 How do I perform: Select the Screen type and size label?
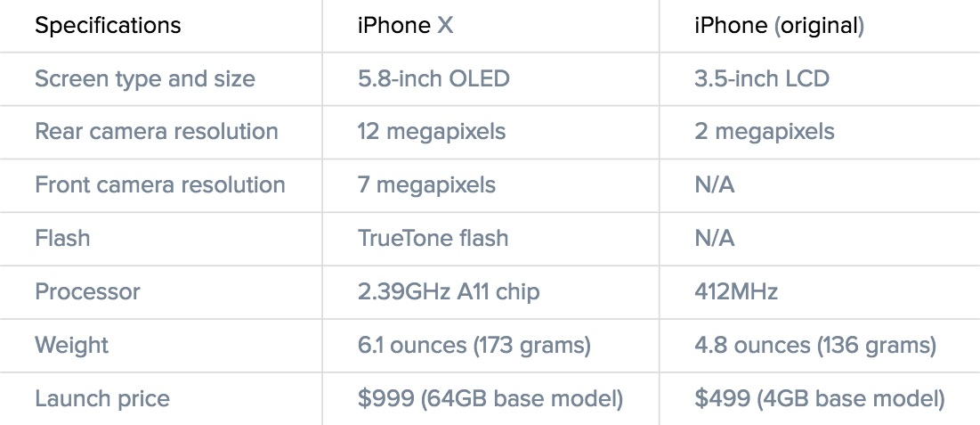point(145,79)
